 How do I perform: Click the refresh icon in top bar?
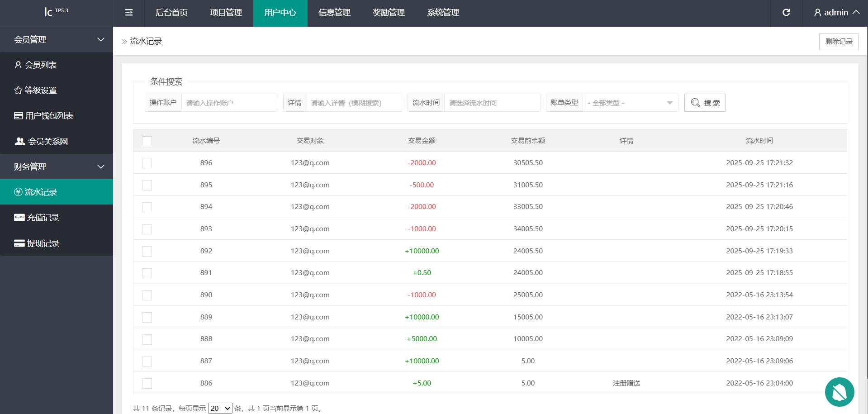coord(786,13)
